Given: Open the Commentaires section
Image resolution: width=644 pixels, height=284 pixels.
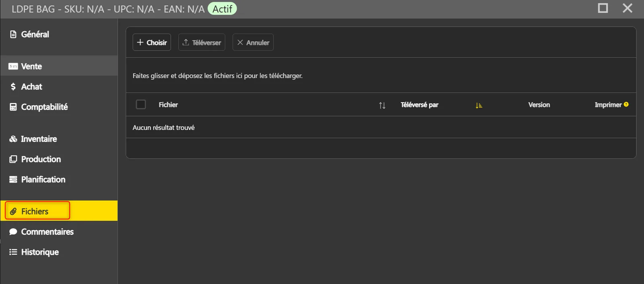Looking at the screenshot, I should pos(59,232).
